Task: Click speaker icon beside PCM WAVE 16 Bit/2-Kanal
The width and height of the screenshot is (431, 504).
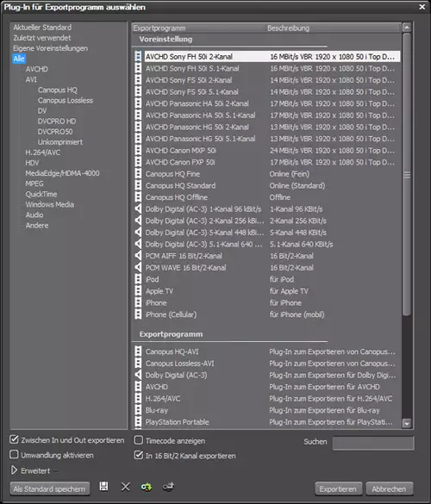Action: [138, 268]
